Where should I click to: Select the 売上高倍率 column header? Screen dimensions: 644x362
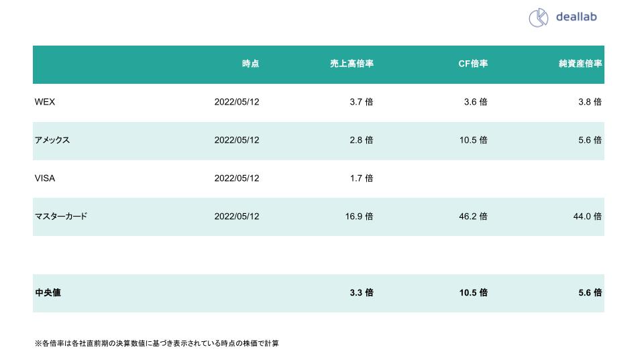(352, 64)
